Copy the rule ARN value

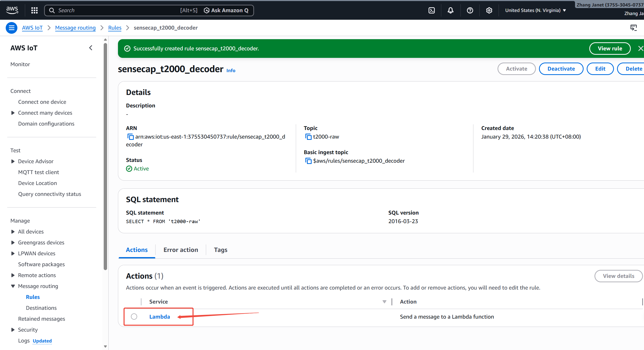pos(130,137)
